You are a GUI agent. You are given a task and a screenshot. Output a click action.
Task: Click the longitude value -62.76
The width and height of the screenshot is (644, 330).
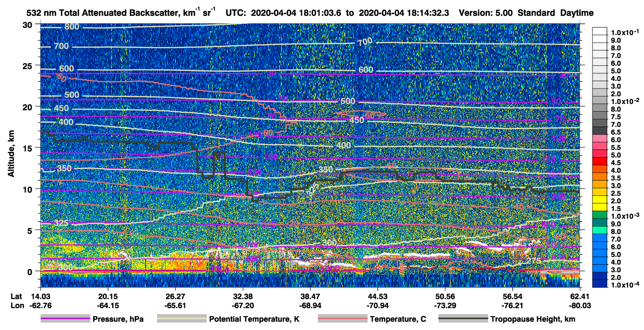41,306
